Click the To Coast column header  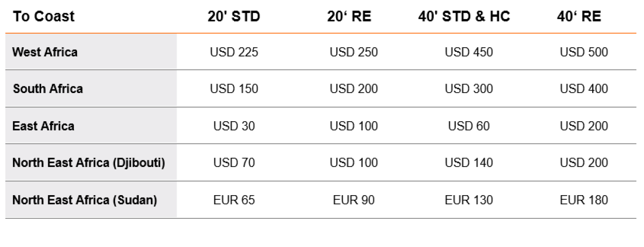pyautogui.click(x=44, y=16)
